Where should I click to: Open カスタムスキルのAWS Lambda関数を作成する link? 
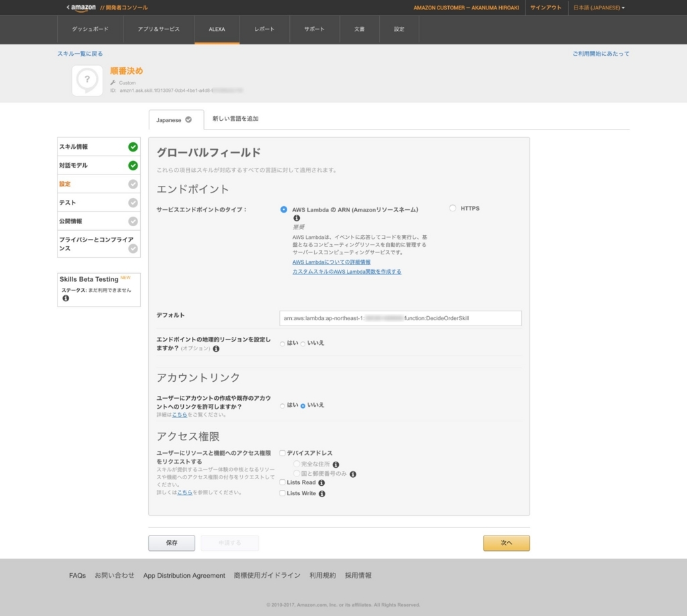click(x=347, y=272)
